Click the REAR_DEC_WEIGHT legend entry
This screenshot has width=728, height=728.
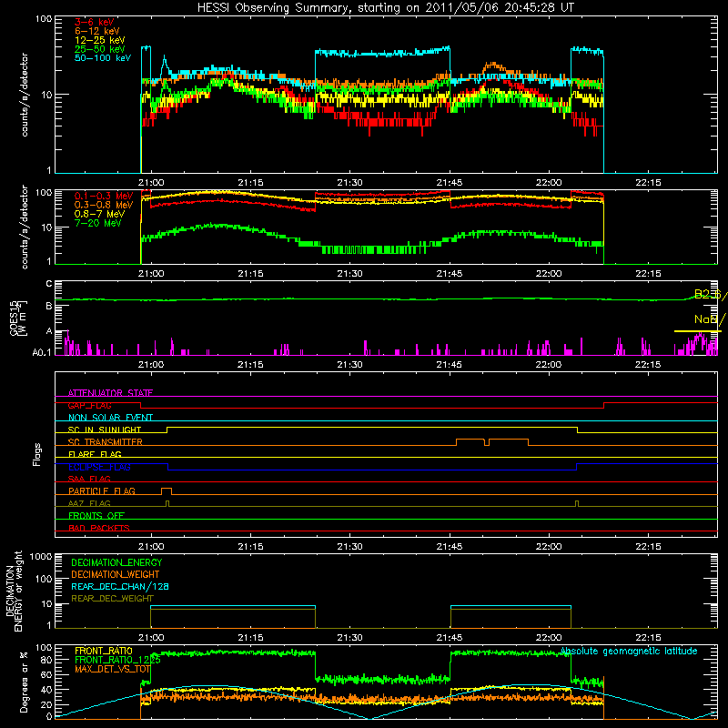tap(112, 599)
